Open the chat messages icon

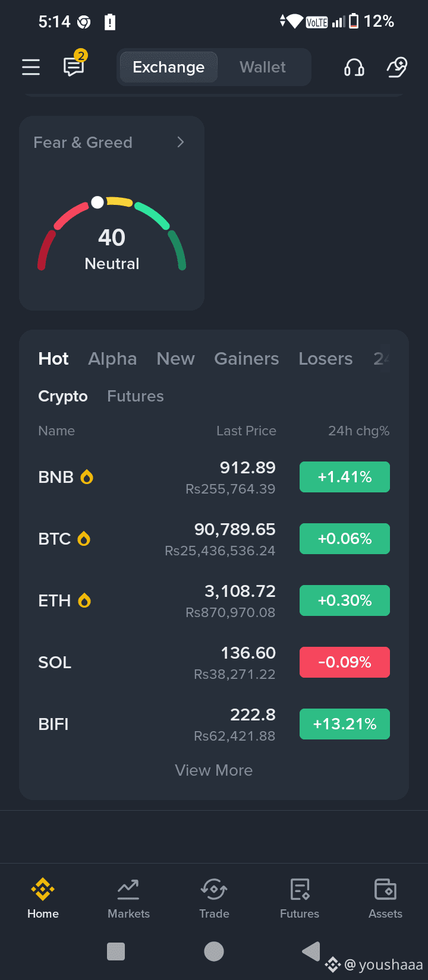coord(74,67)
